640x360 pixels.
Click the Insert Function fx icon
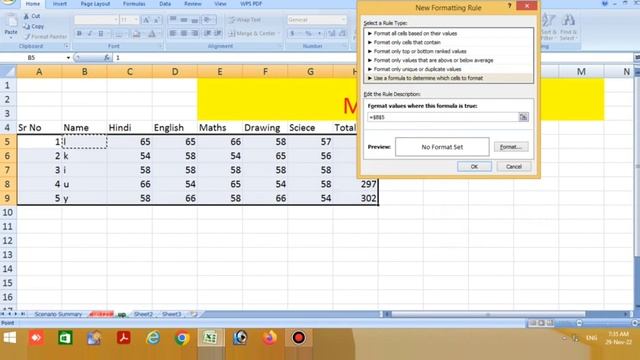click(x=107, y=58)
